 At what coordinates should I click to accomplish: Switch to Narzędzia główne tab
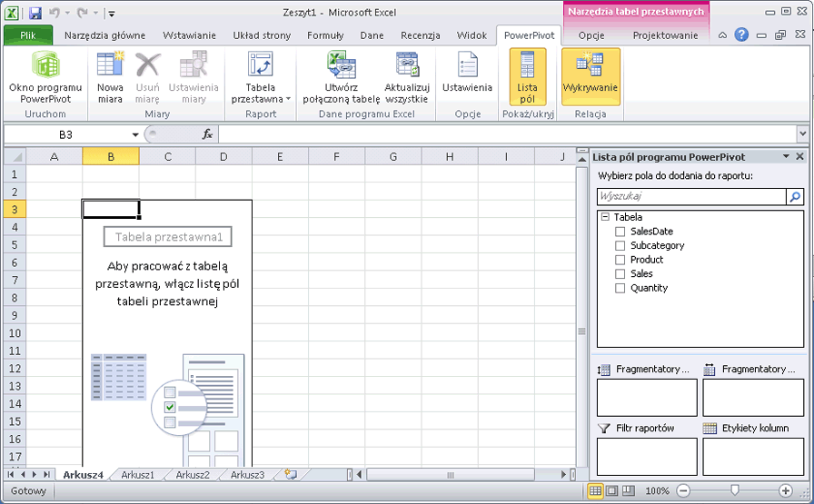104,35
